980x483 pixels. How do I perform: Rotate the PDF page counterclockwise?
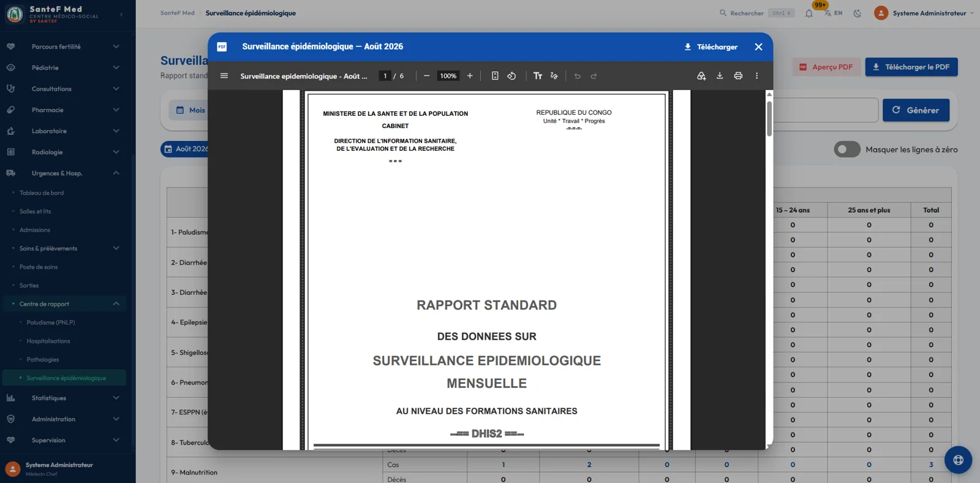pyautogui.click(x=511, y=76)
